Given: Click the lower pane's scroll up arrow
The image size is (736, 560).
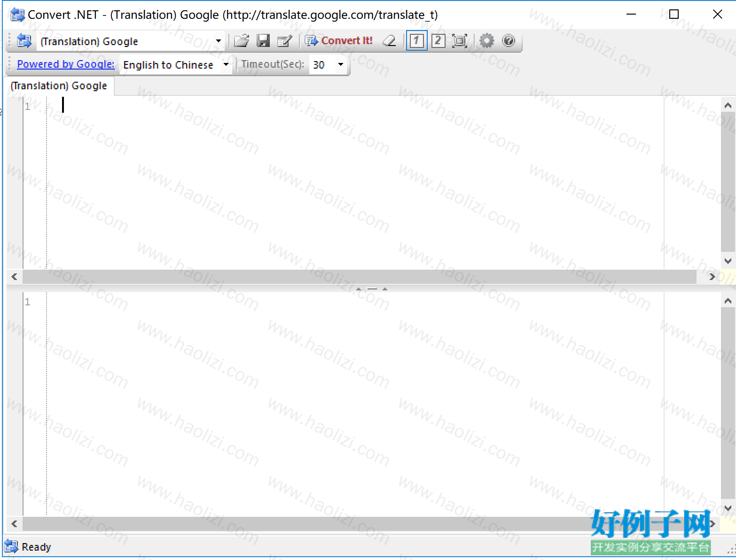Looking at the screenshot, I should (x=728, y=301).
